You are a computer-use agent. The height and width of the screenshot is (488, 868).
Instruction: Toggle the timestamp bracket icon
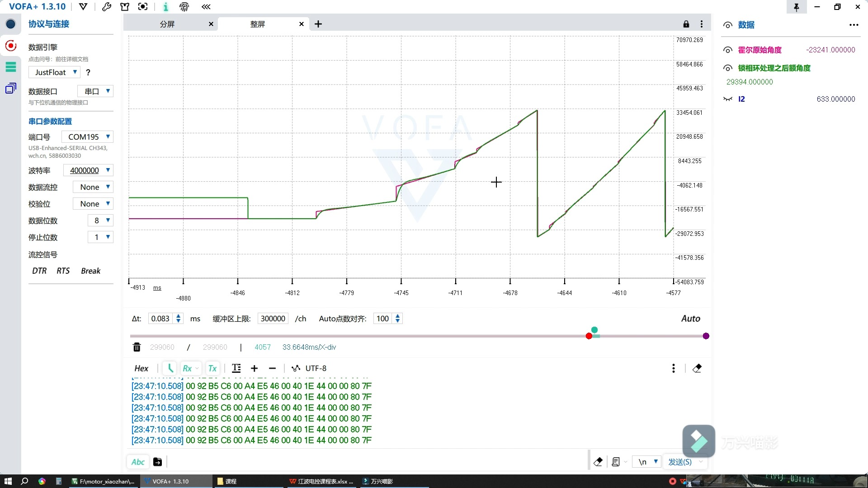coord(170,368)
